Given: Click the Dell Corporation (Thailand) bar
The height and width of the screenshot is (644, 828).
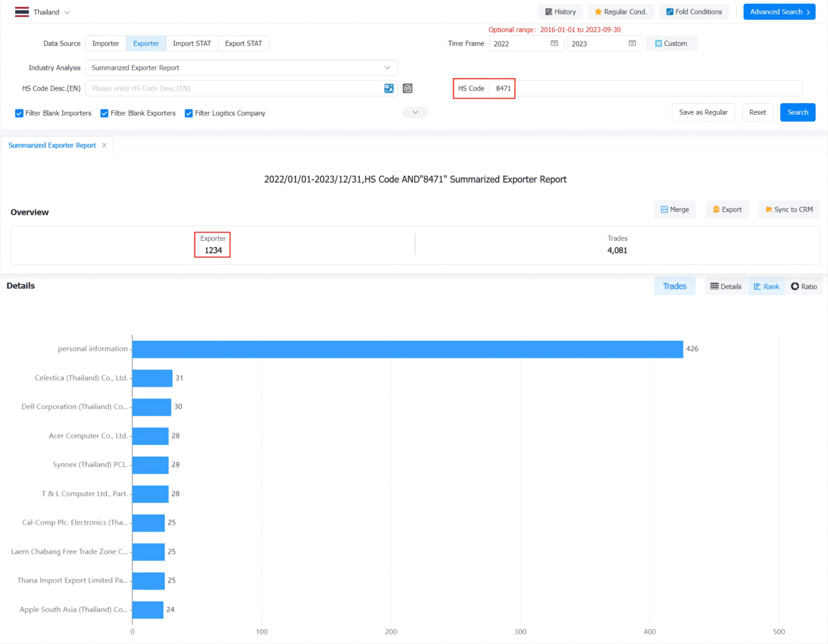Looking at the screenshot, I should (152, 407).
